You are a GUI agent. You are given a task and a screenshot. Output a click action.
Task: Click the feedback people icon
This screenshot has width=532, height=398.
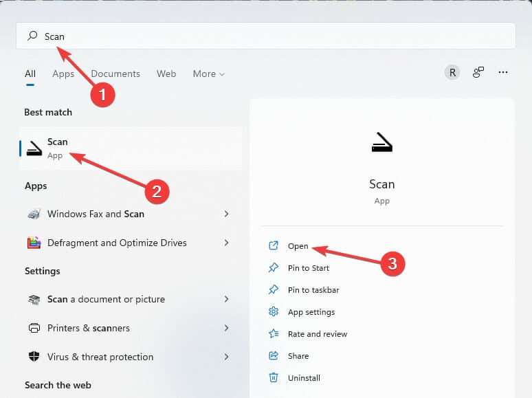point(478,72)
